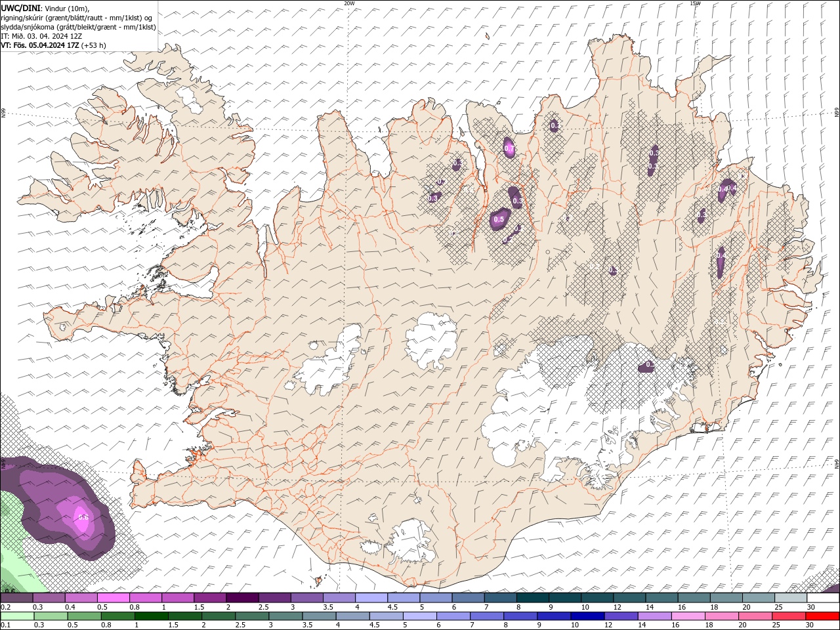Click the 0.6 precipitation value offshore southwest
This screenshot has width=840, height=630.
(83, 517)
